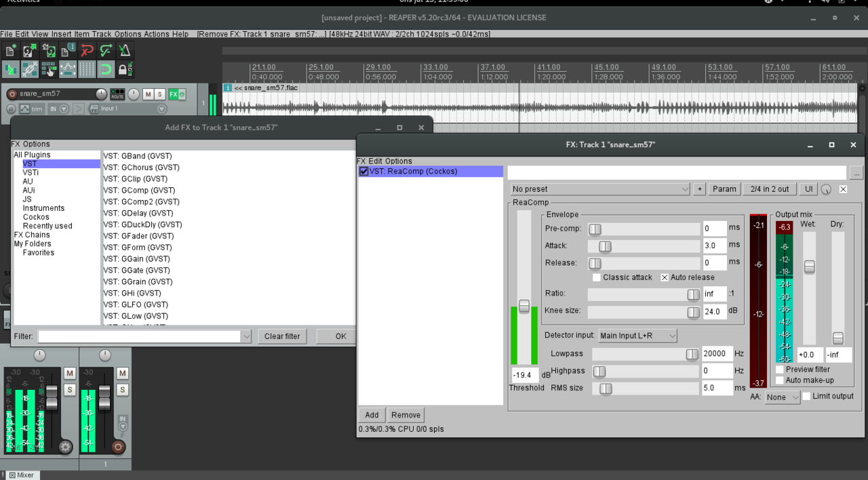Toggle the ripple editing toolbar icon

(x=49, y=68)
